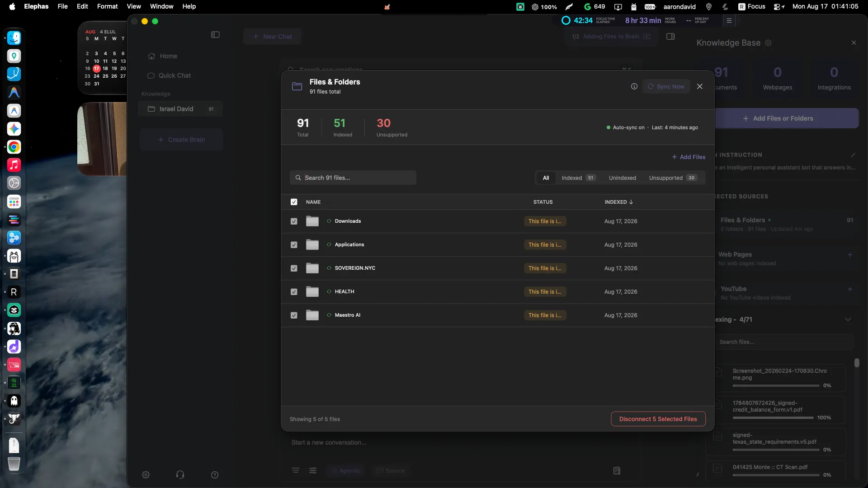Click the HEALTH folder icon
868x488 pixels.
(312, 292)
